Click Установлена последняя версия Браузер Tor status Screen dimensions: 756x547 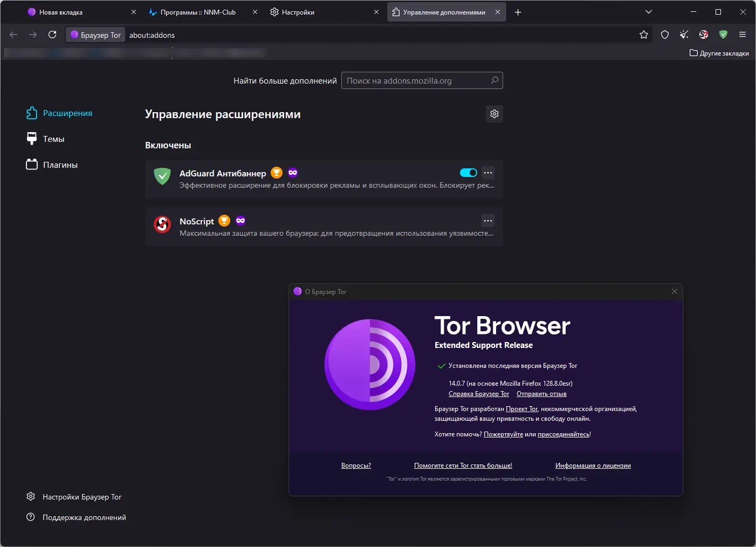click(513, 366)
